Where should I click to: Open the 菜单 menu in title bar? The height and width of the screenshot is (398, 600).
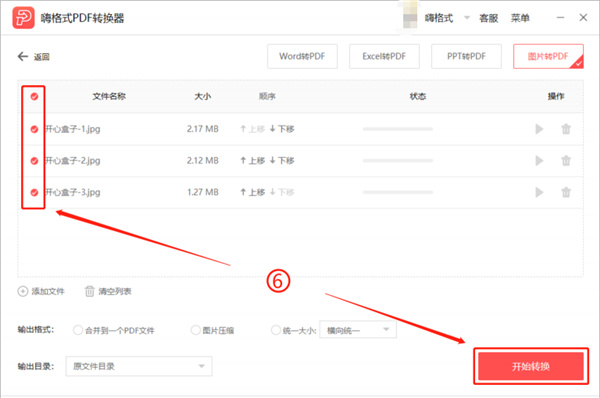pyautogui.click(x=520, y=18)
